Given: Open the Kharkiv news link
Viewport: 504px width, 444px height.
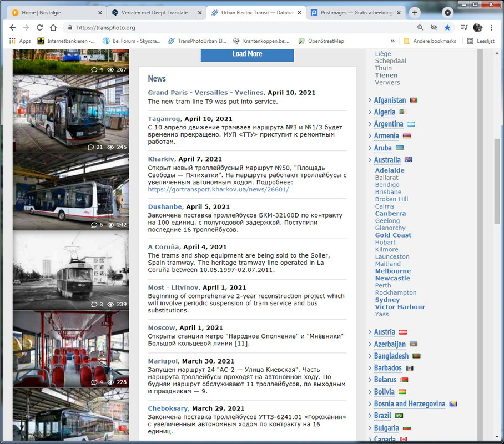Looking at the screenshot, I should 161,159.
